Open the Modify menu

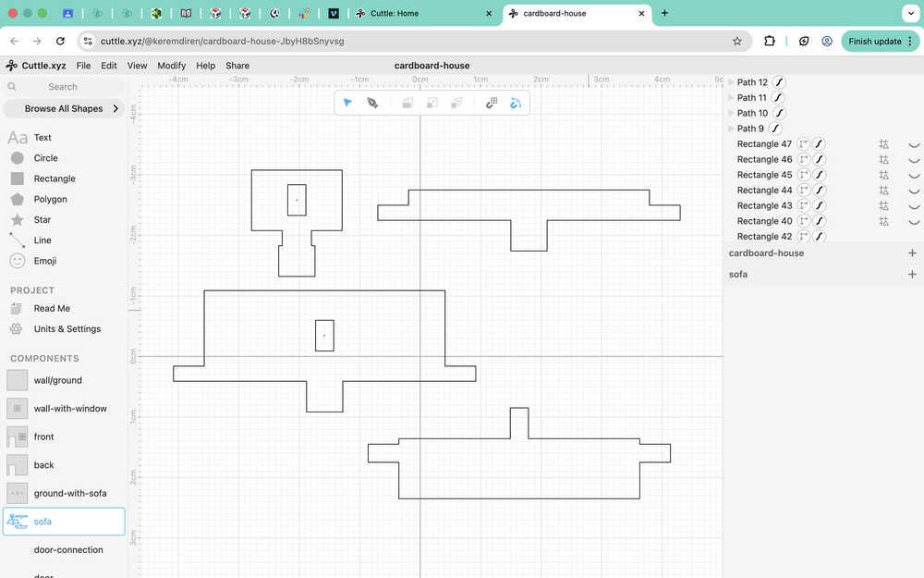pos(172,66)
